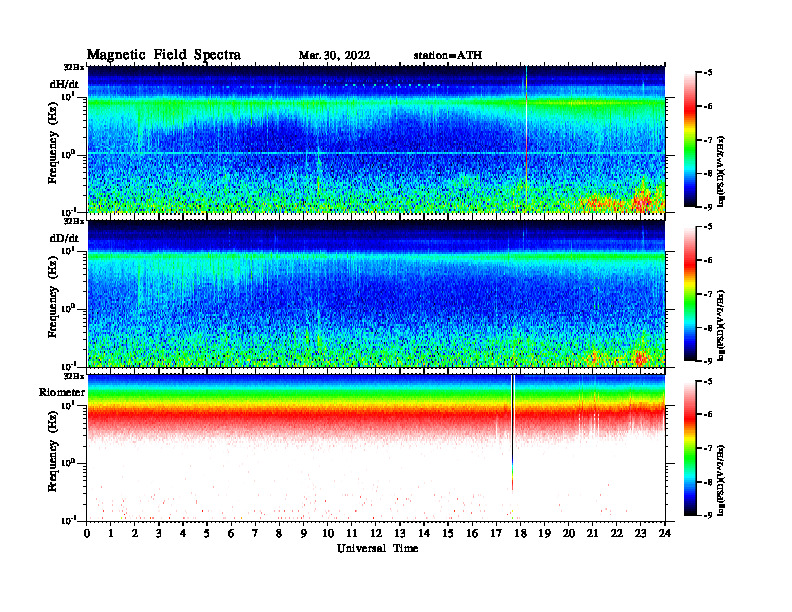Click the "17" tick on Universal Time axis
Screen dimensions: 792x612
click(496, 534)
